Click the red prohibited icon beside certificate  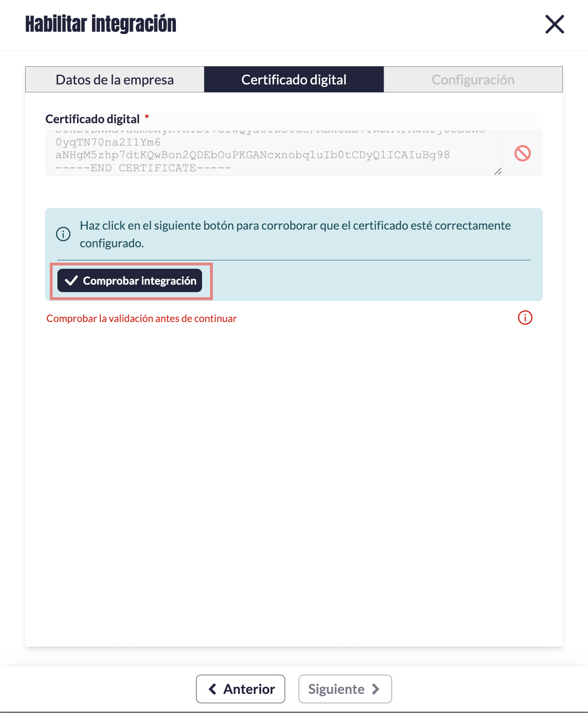[522, 154]
